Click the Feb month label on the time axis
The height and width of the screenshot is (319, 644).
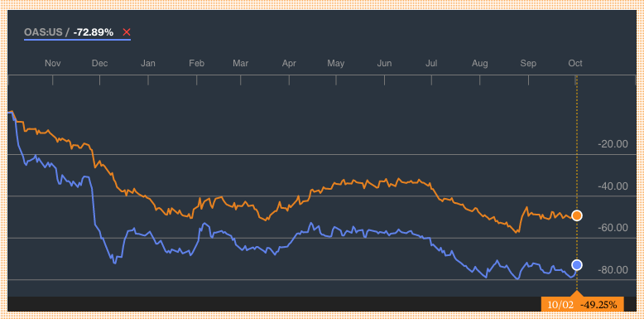tap(196, 63)
